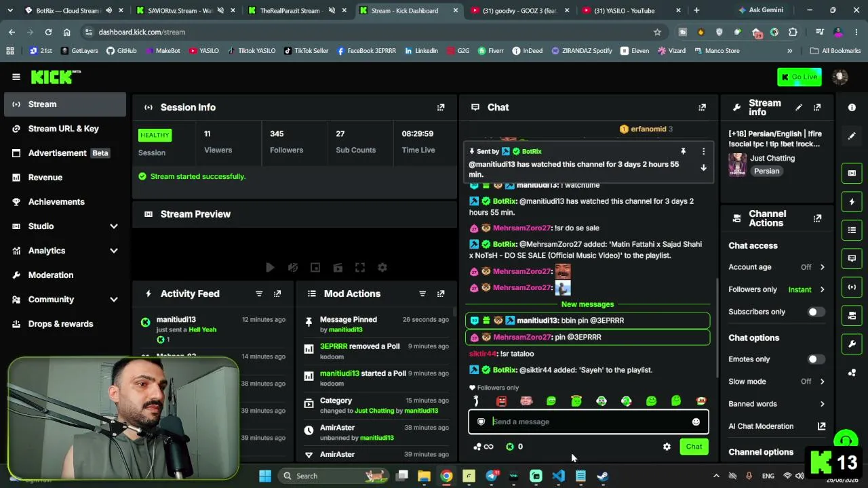Open AI Chat Moderation external link
Image resolution: width=868 pixels, height=488 pixels.
pyautogui.click(x=821, y=426)
